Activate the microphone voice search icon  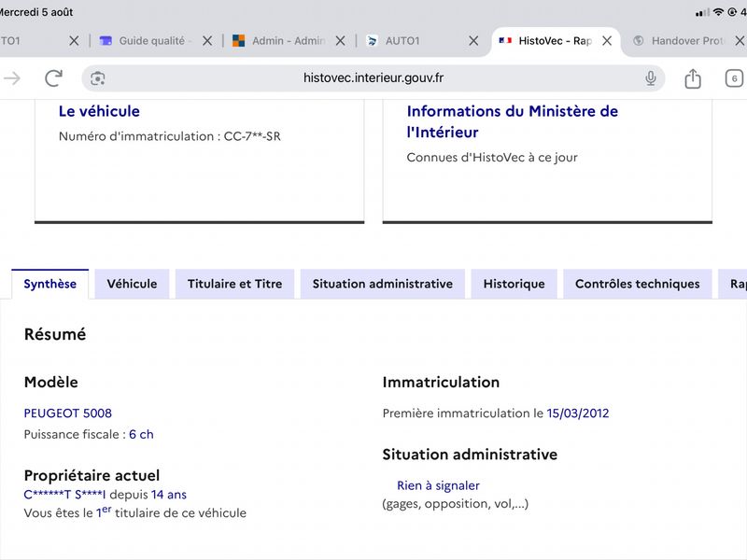coord(651,78)
